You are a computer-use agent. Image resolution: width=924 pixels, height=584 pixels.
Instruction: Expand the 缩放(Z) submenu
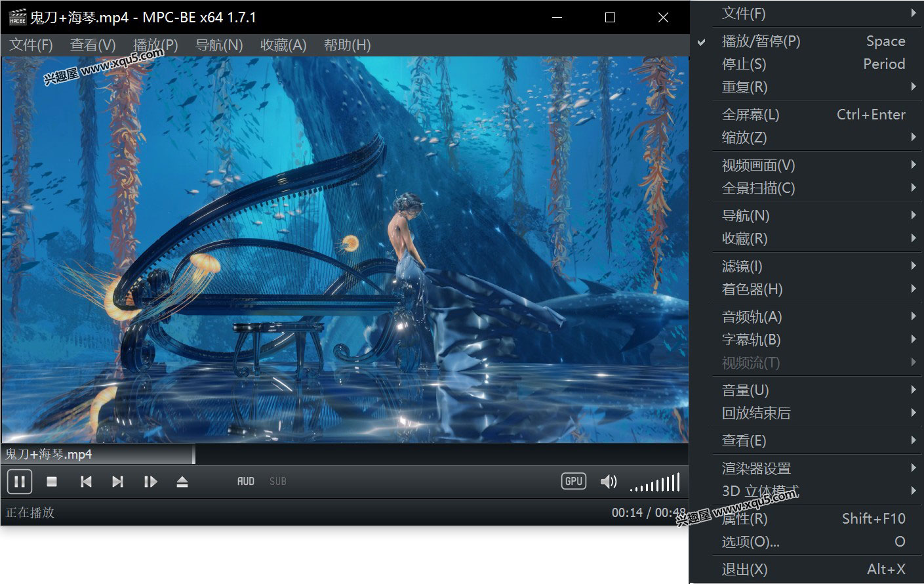807,138
